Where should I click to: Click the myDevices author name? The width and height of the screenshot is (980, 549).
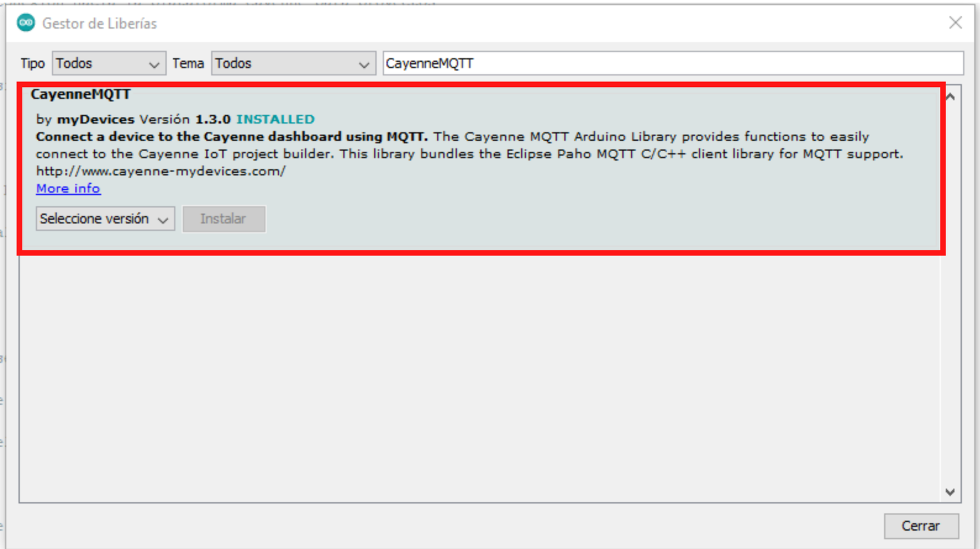click(95, 119)
